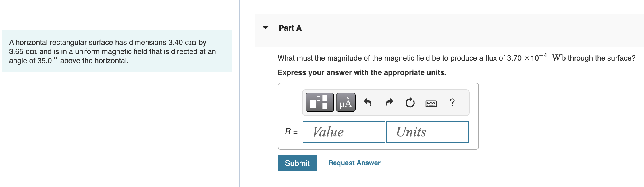Expand the equation template chooser
The width and height of the screenshot is (644, 187).
click(x=319, y=103)
